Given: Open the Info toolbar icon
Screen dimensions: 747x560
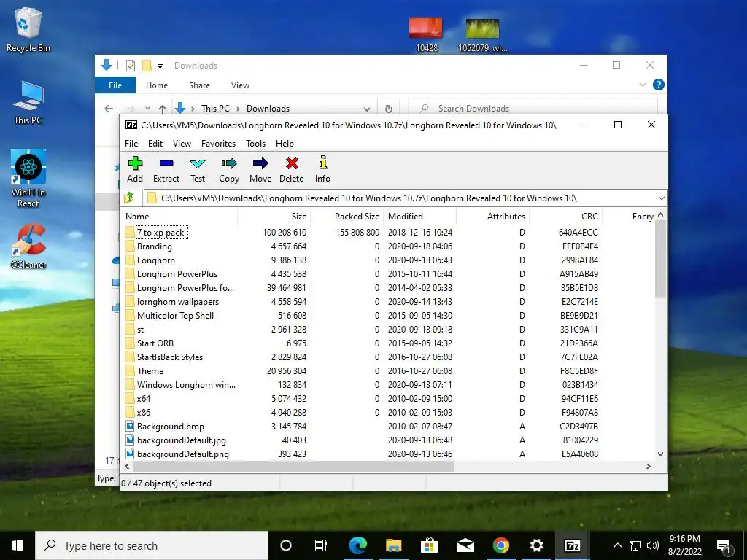Looking at the screenshot, I should pyautogui.click(x=322, y=169).
